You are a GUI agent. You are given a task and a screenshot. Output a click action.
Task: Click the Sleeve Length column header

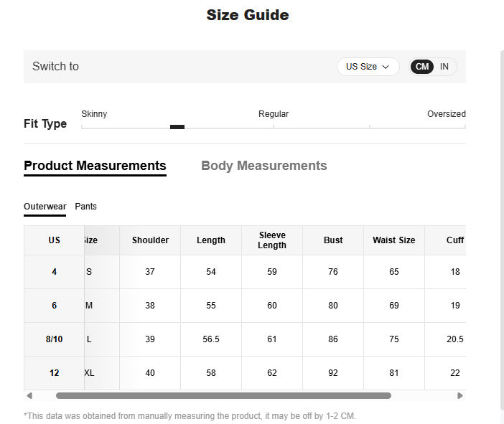click(x=272, y=240)
